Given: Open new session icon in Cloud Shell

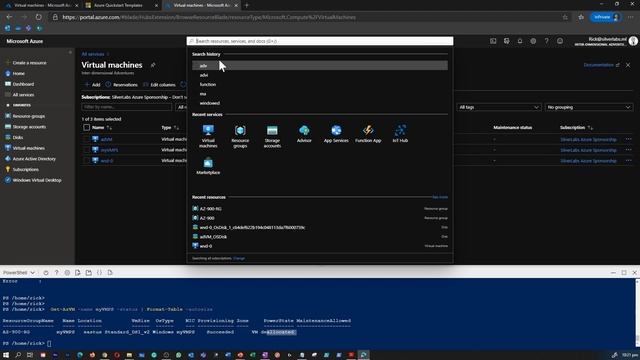Looking at the screenshot, I should pyautogui.click(x=89, y=273).
